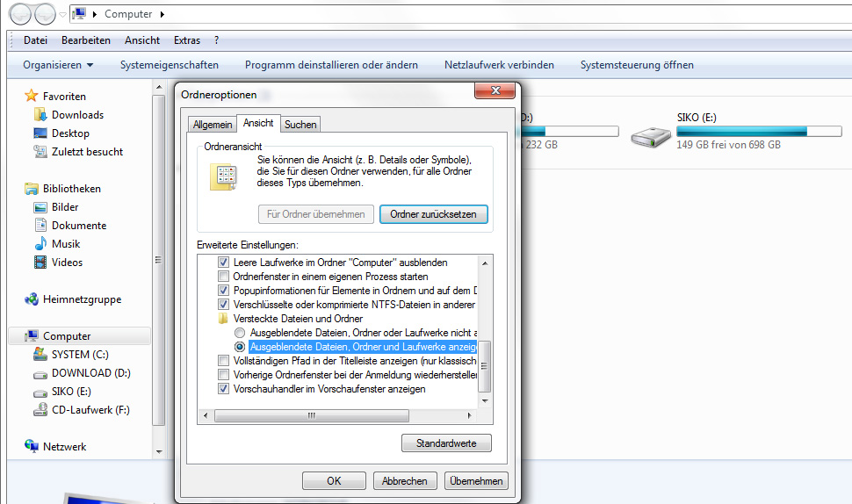Open the Desktop icon in the sidebar
This screenshot has height=504, width=852.
click(40, 133)
